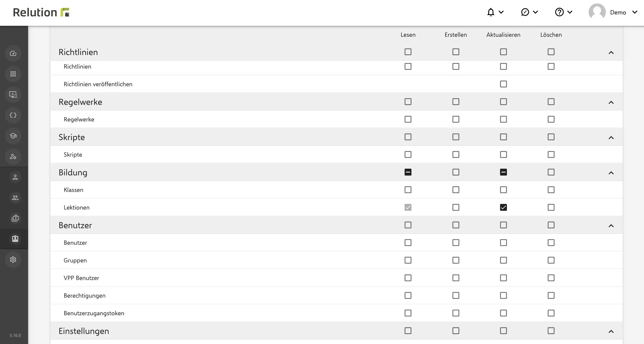The width and height of the screenshot is (644, 344).
Task: Open the curly braces scripts icon
Action: 13,115
